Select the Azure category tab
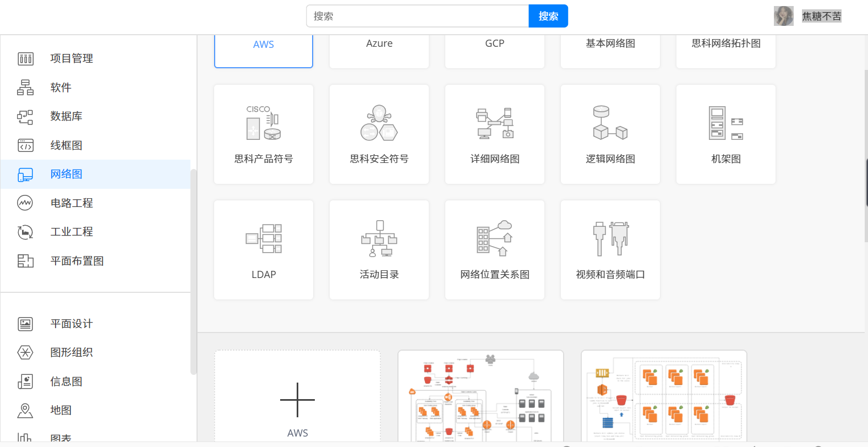The width and height of the screenshot is (868, 447). [379, 51]
